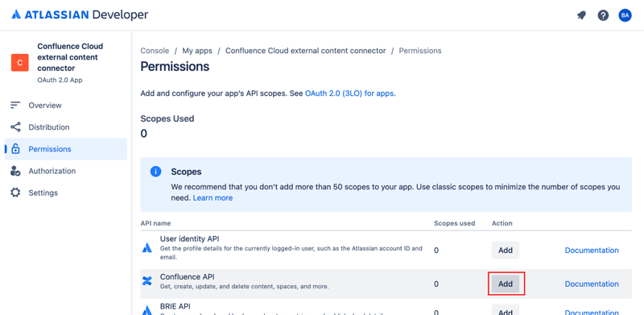Select the Overview sidebar icon
This screenshot has width=644, height=315.
(x=15, y=106)
